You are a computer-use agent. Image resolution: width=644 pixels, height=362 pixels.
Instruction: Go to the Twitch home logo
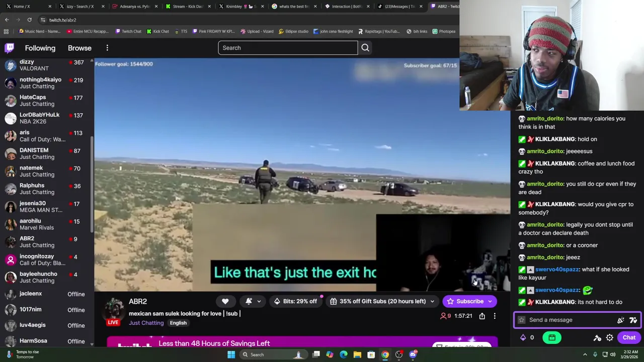tap(9, 48)
